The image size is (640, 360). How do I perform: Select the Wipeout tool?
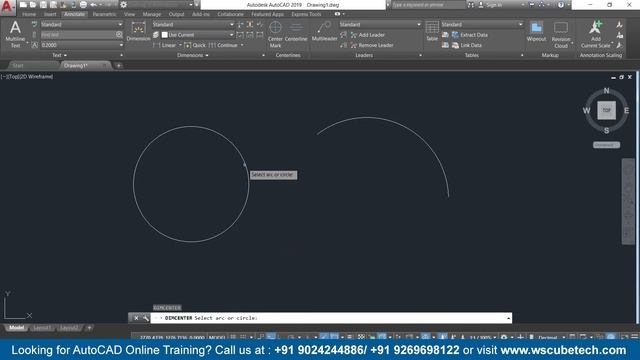[x=536, y=32]
